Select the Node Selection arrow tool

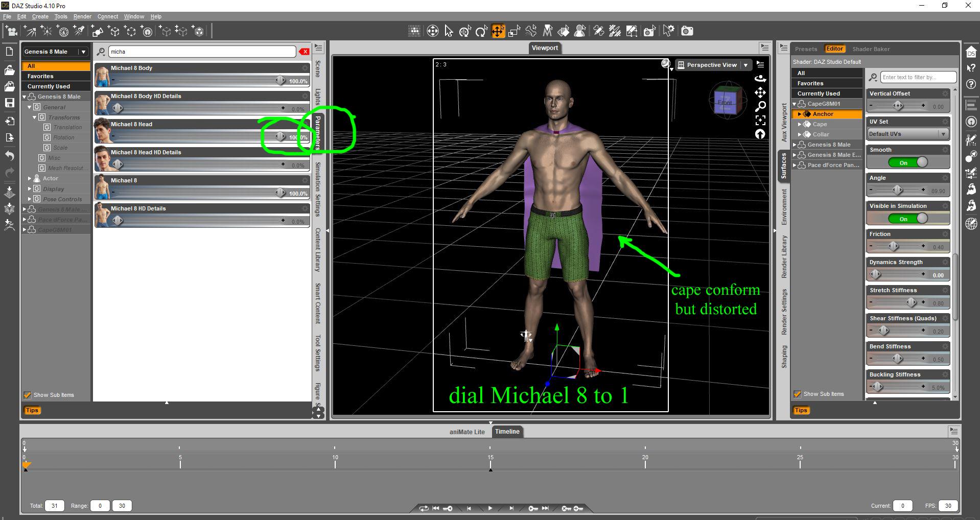pos(449,31)
